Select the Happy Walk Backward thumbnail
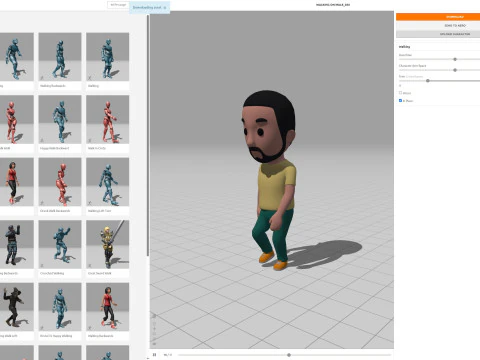The height and width of the screenshot is (360, 480). 60,120
